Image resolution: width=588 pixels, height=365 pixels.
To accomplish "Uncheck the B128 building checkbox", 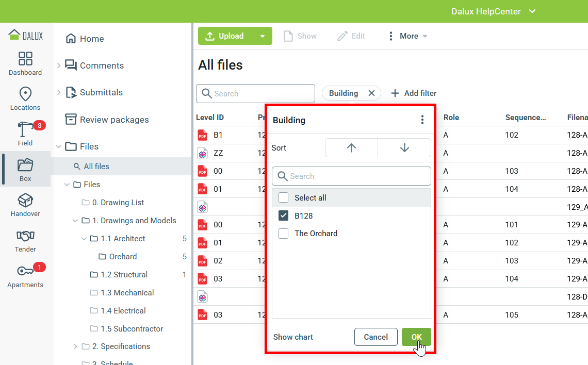I will click(x=284, y=215).
